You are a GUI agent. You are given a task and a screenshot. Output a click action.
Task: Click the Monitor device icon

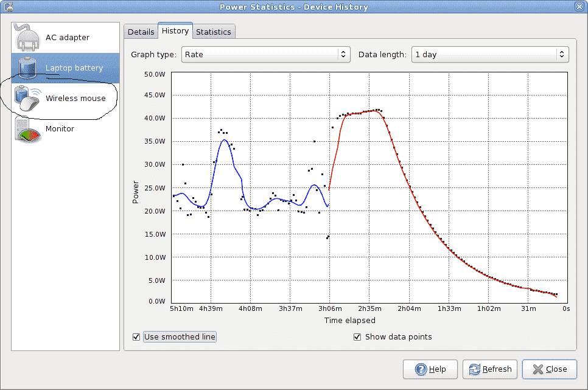pos(27,129)
